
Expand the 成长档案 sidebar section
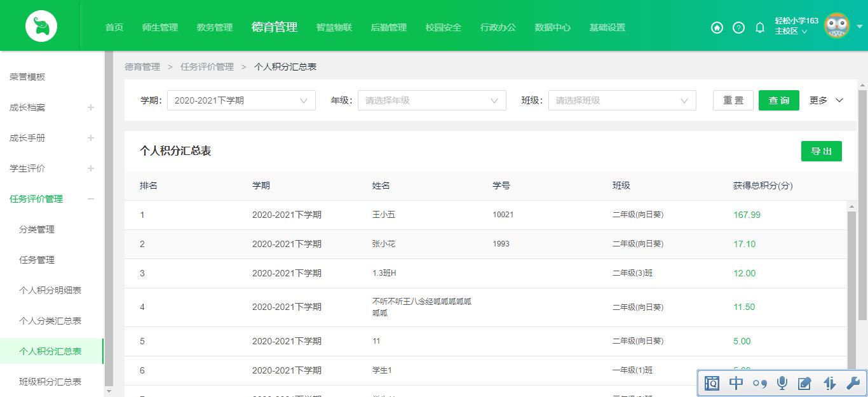tap(91, 107)
